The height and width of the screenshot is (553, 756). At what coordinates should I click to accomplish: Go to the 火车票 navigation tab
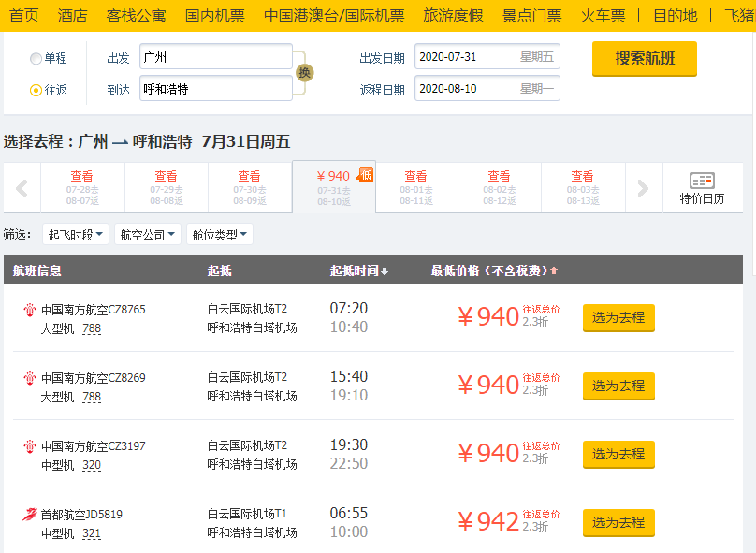tap(603, 16)
